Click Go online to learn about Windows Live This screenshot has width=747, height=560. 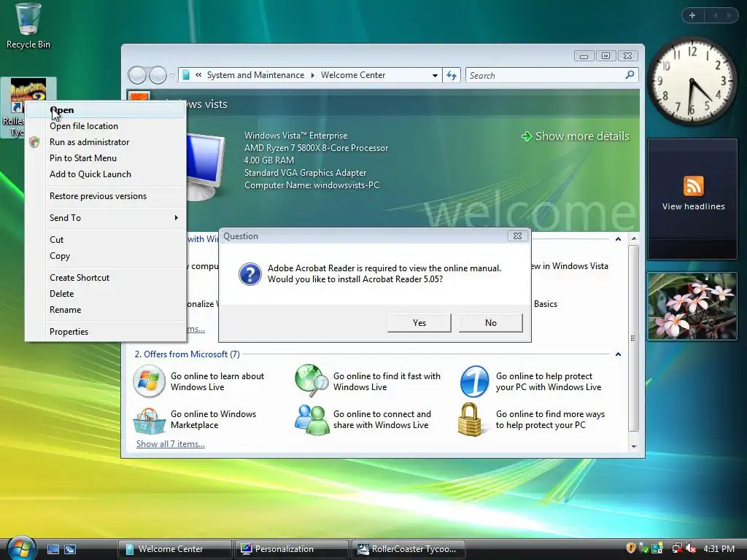coord(217,381)
